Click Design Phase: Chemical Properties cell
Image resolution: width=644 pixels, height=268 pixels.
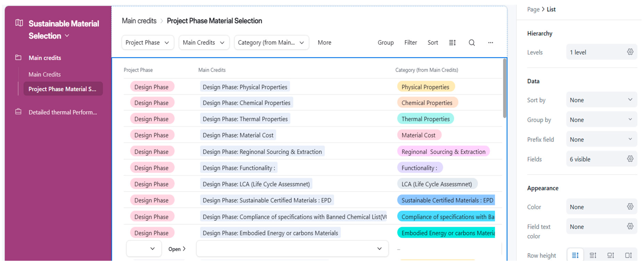(246, 102)
